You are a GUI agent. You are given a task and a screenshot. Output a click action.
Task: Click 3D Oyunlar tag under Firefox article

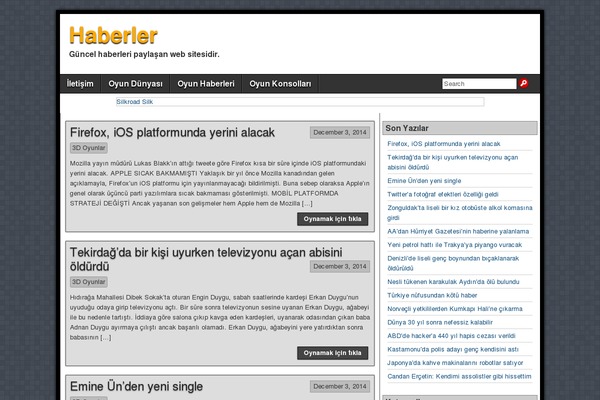(x=89, y=148)
